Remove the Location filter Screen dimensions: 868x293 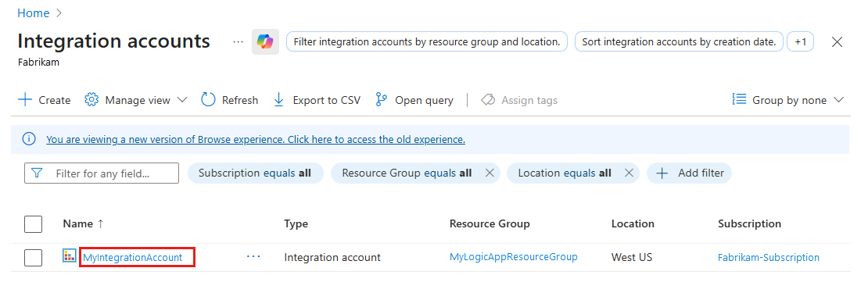click(629, 173)
